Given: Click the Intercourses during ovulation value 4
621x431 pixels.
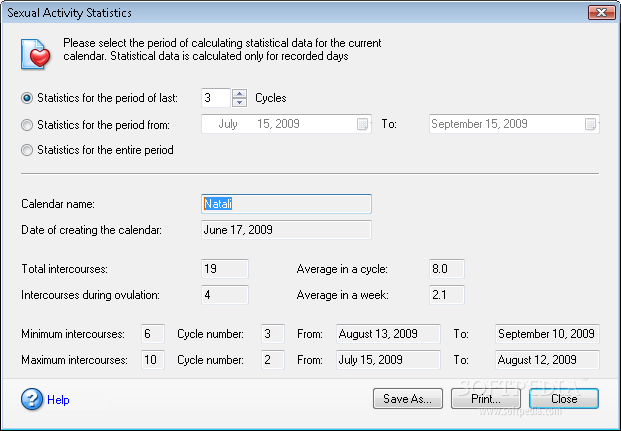Looking at the screenshot, I should click(225, 295).
